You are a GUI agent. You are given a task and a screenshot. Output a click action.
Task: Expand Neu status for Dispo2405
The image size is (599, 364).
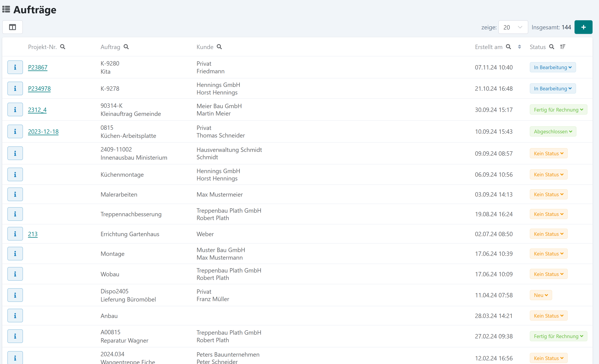[540, 295]
